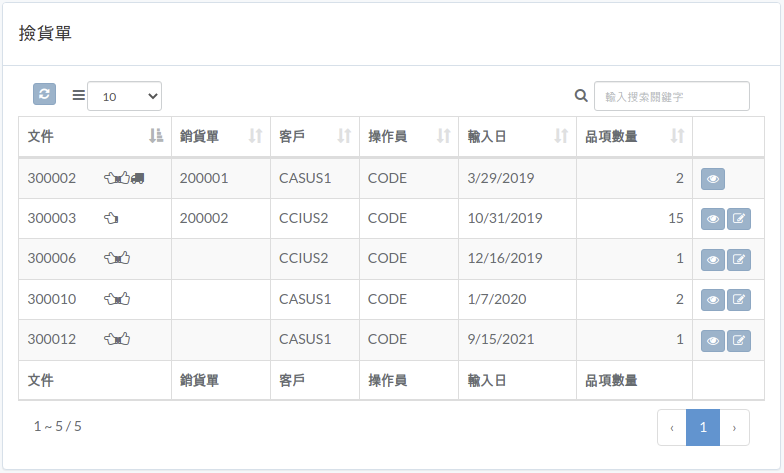Click footer label 品項數量
The image size is (784, 473).
(x=611, y=380)
